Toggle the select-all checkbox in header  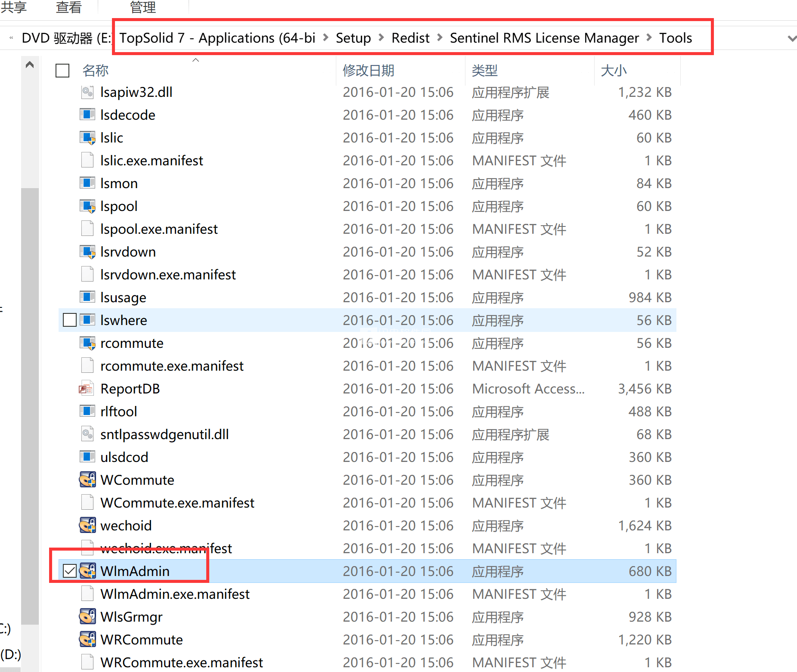tap(62, 71)
